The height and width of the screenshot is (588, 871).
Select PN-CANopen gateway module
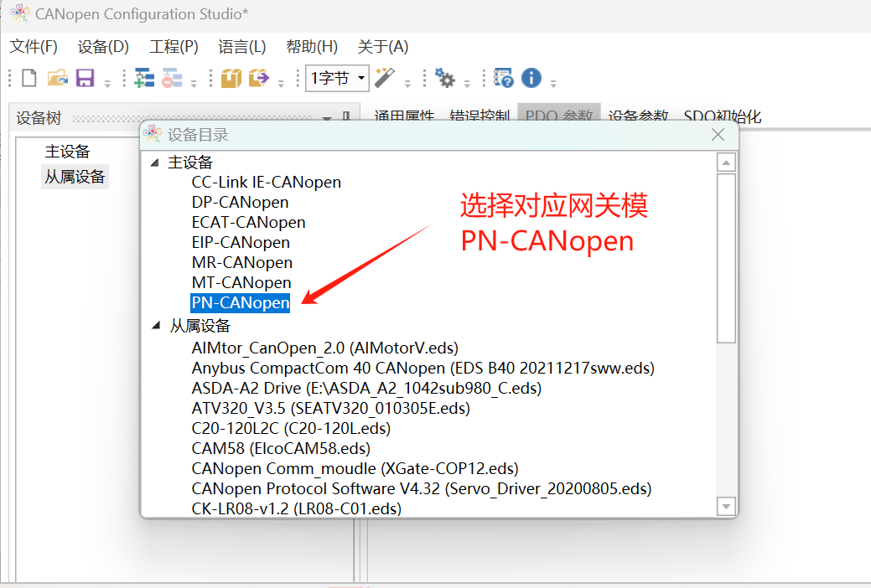[240, 302]
